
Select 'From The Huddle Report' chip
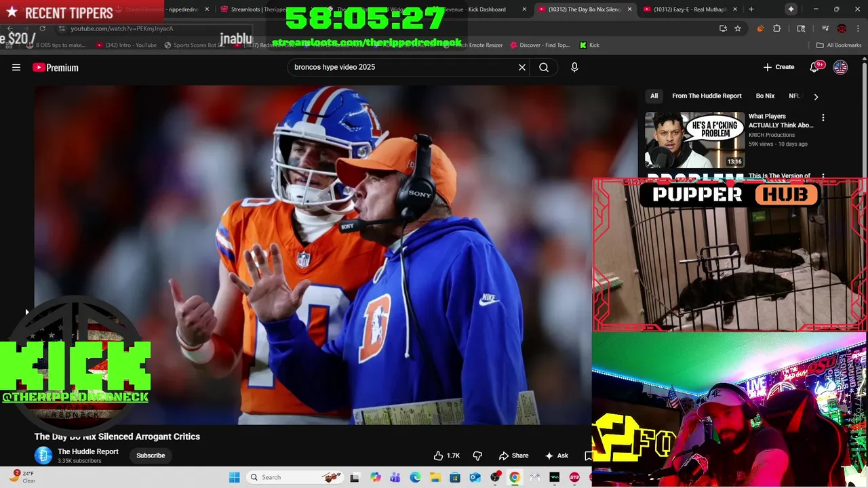click(707, 96)
